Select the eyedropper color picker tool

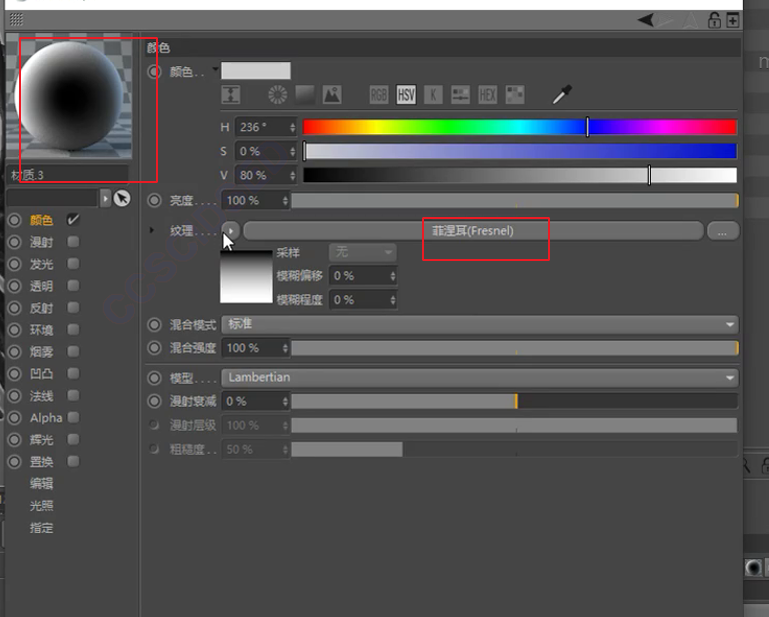coord(562,94)
